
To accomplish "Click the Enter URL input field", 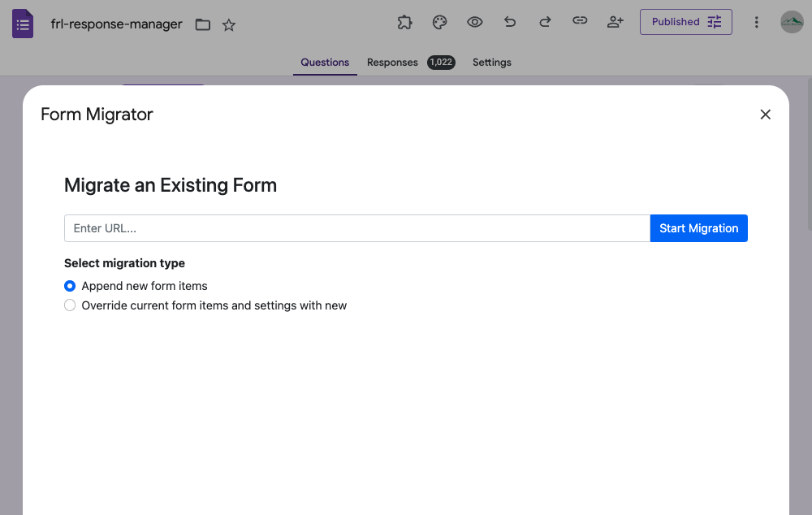I will point(357,228).
